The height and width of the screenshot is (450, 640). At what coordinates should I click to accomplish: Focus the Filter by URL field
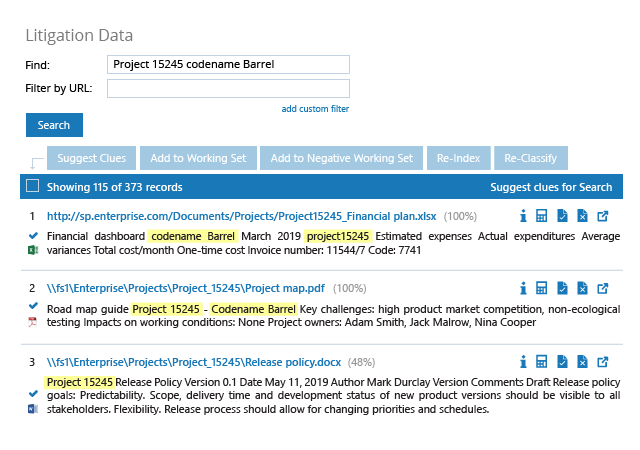pos(228,89)
